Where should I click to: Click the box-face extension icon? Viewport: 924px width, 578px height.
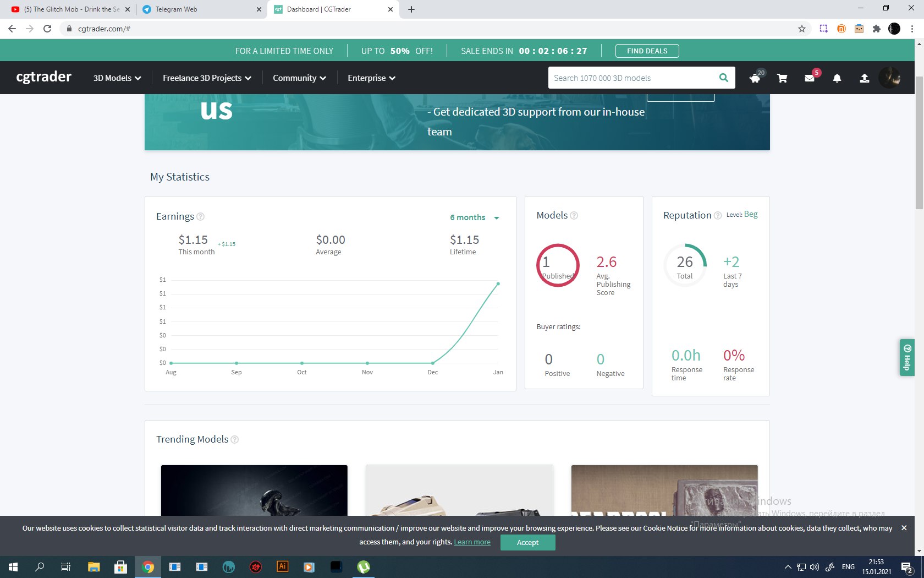click(859, 29)
